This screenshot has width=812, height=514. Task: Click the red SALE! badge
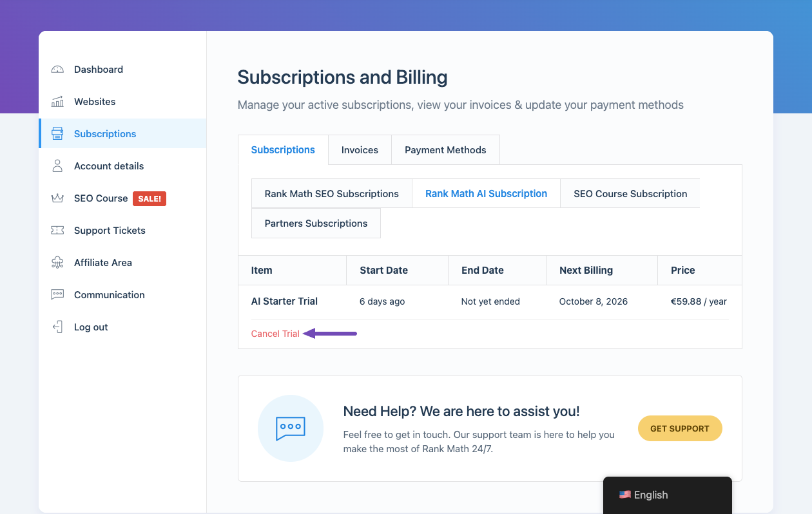150,198
